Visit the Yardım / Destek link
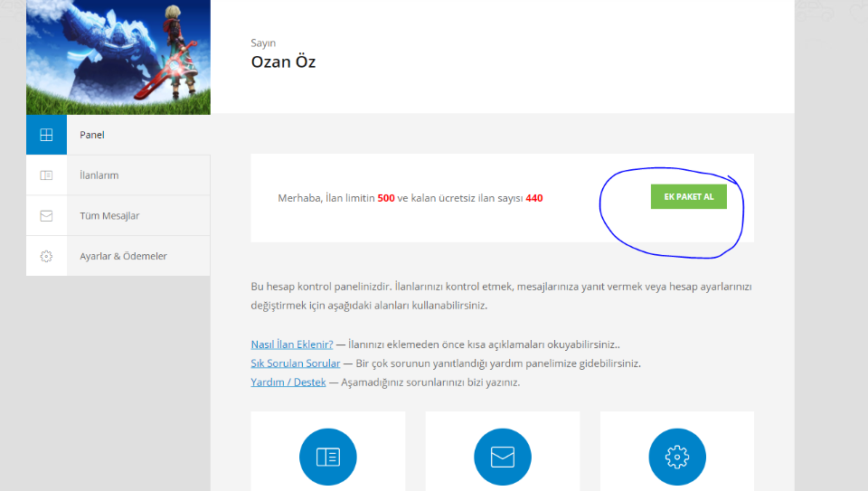This screenshot has width=868, height=491. click(x=288, y=382)
